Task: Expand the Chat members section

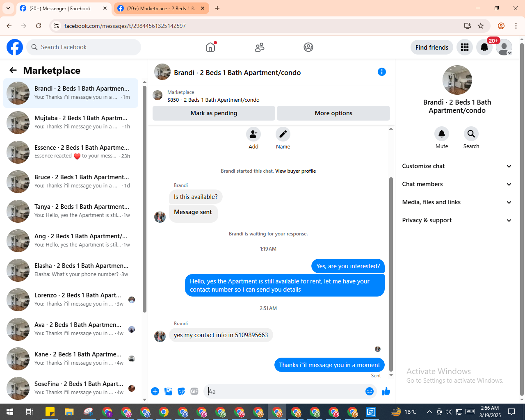Action: (x=457, y=184)
